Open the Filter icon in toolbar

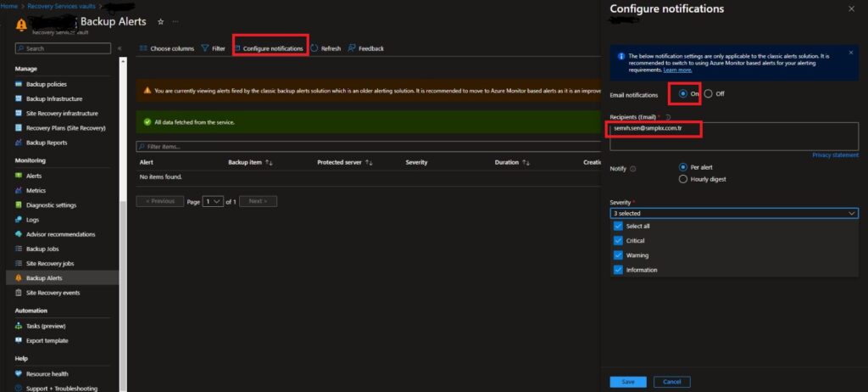point(205,48)
